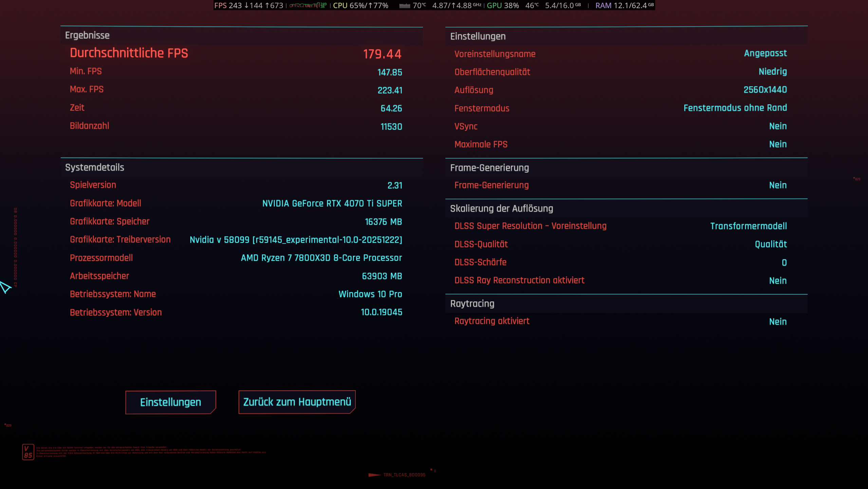Screen dimensions: 868x489
Task: Click DLSS-Schärfe value 0
Action: click(784, 262)
